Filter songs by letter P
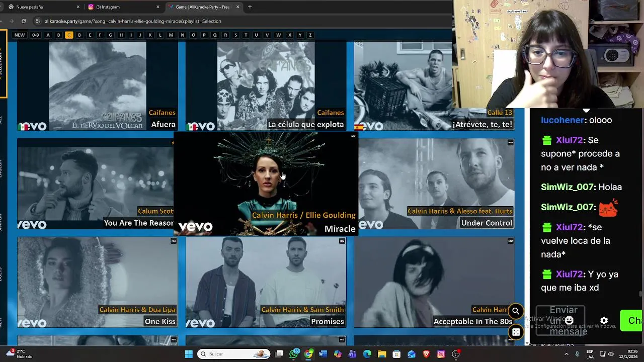644x362 pixels. tap(204, 35)
